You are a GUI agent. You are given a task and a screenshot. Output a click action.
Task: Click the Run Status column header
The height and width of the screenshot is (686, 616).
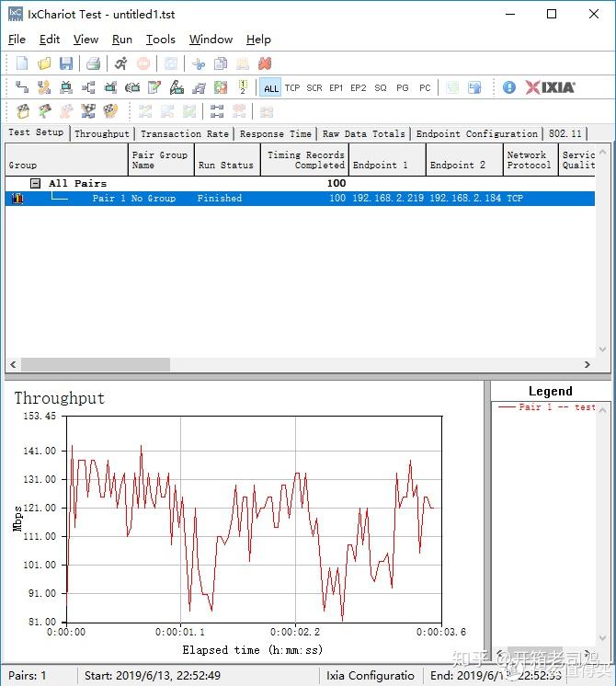coord(227,160)
